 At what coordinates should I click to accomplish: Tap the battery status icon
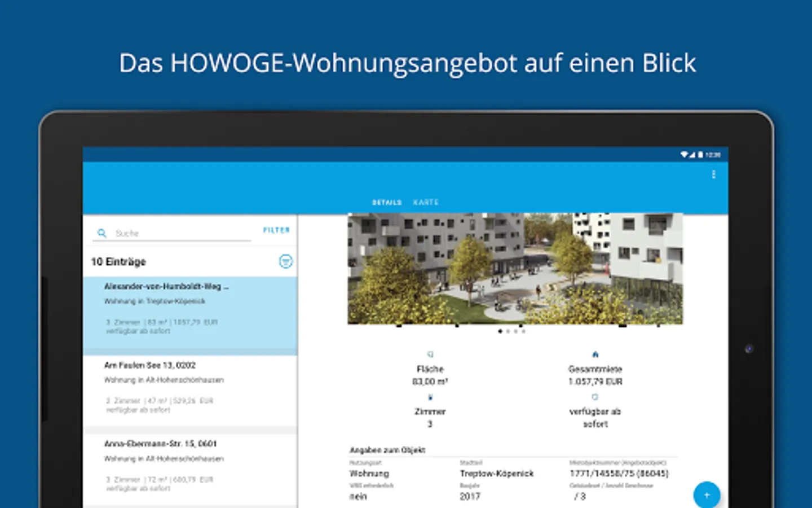(x=700, y=154)
